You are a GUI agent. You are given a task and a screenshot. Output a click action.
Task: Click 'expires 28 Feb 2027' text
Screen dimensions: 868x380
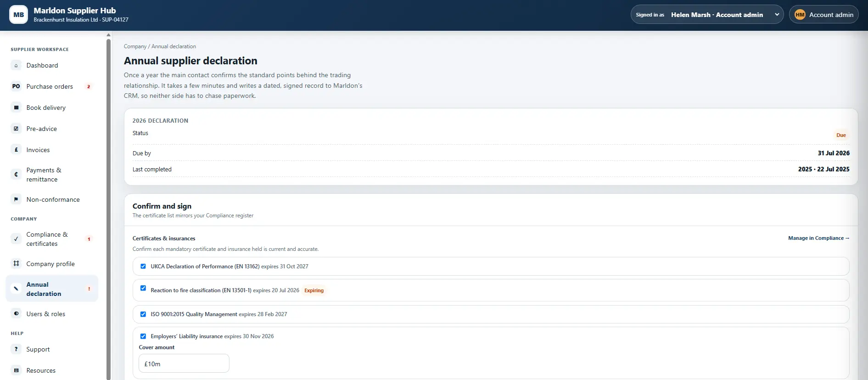pos(263,314)
